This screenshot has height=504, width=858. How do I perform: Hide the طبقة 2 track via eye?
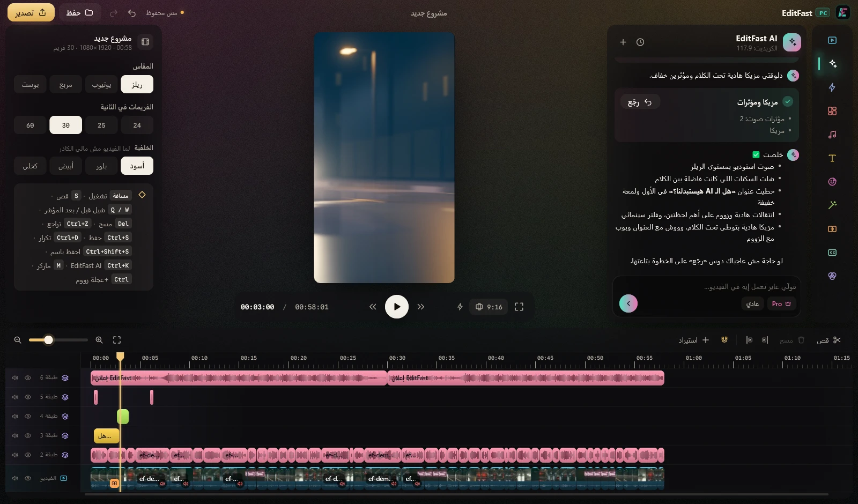[x=28, y=455]
